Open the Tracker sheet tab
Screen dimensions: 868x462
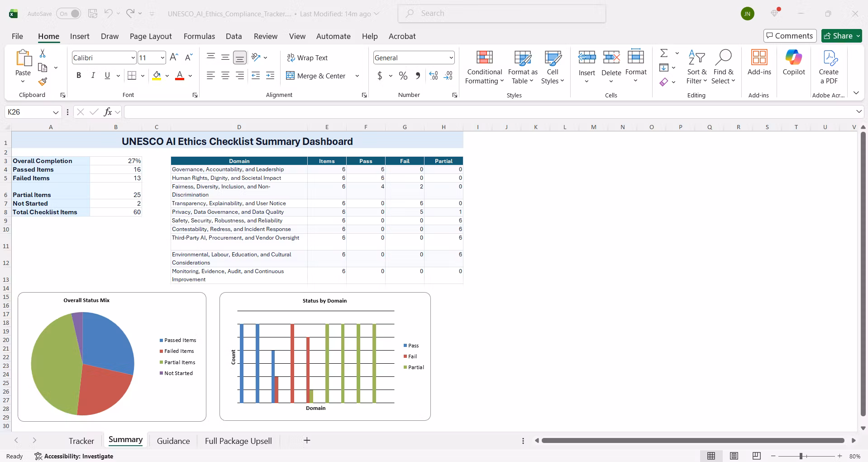pyautogui.click(x=81, y=441)
